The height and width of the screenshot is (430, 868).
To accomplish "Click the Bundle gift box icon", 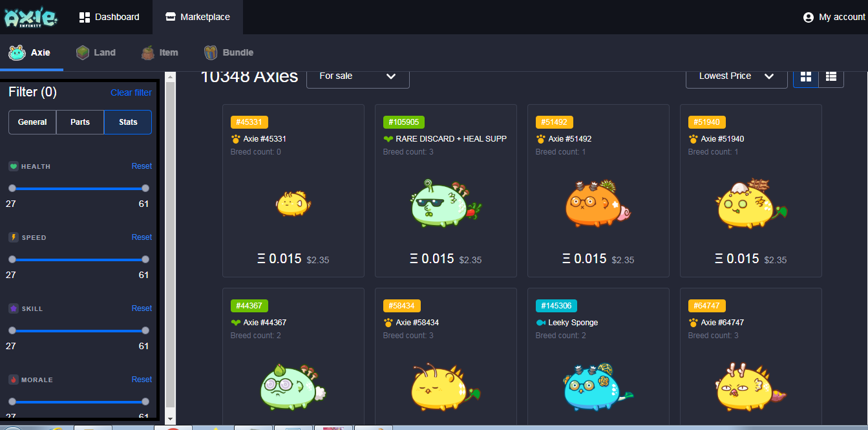I will click(211, 52).
